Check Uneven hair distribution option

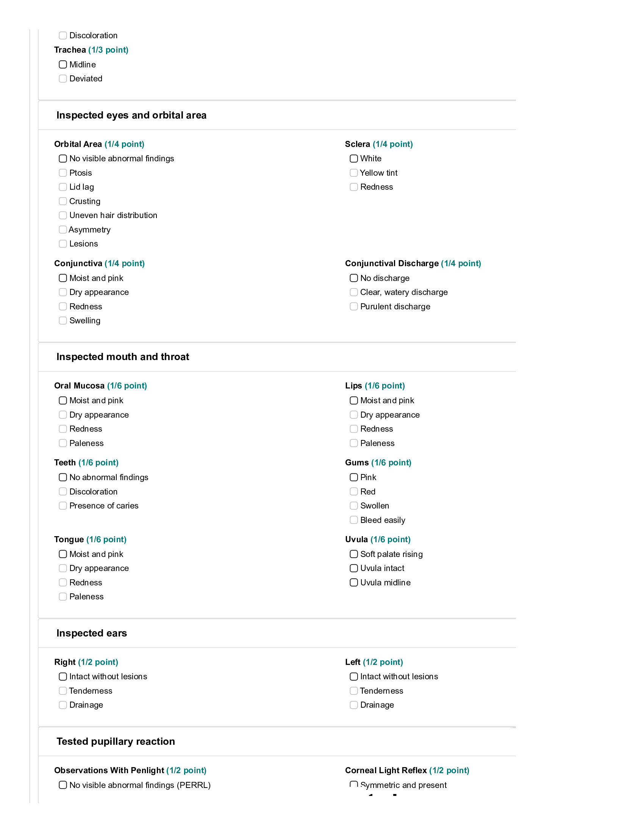[63, 215]
